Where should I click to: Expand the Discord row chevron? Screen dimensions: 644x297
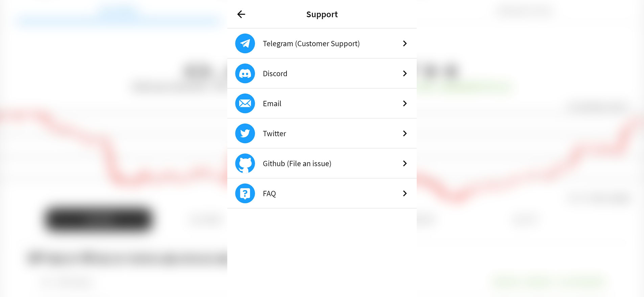(405, 73)
